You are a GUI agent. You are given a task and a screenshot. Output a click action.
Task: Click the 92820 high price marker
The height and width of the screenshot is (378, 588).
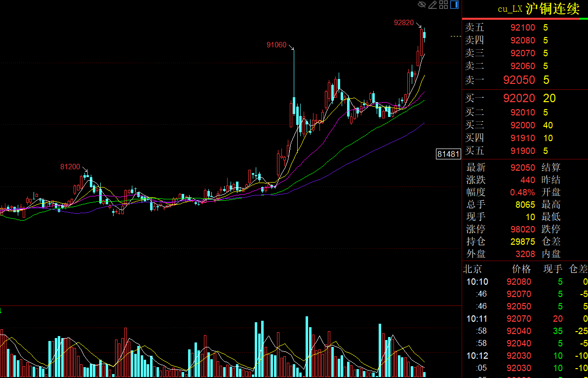pos(403,22)
